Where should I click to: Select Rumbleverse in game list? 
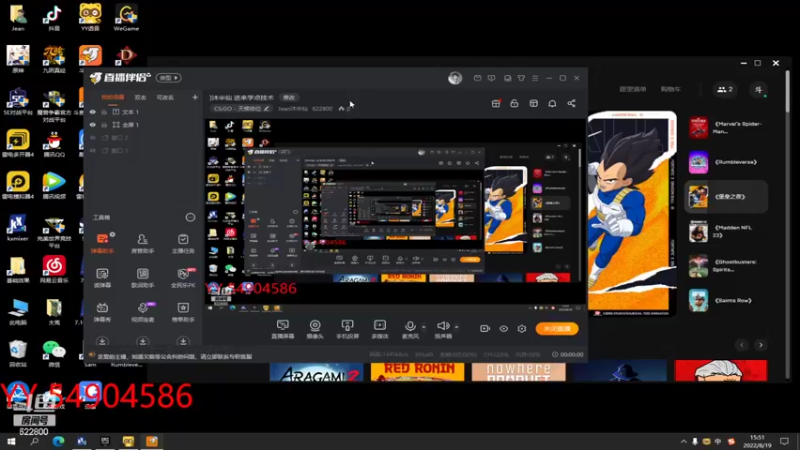pos(726,162)
